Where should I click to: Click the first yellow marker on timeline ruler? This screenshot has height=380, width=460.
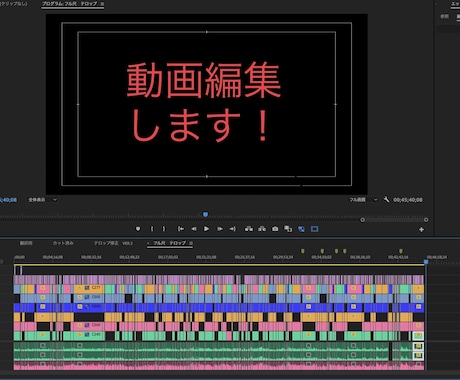coord(303,251)
